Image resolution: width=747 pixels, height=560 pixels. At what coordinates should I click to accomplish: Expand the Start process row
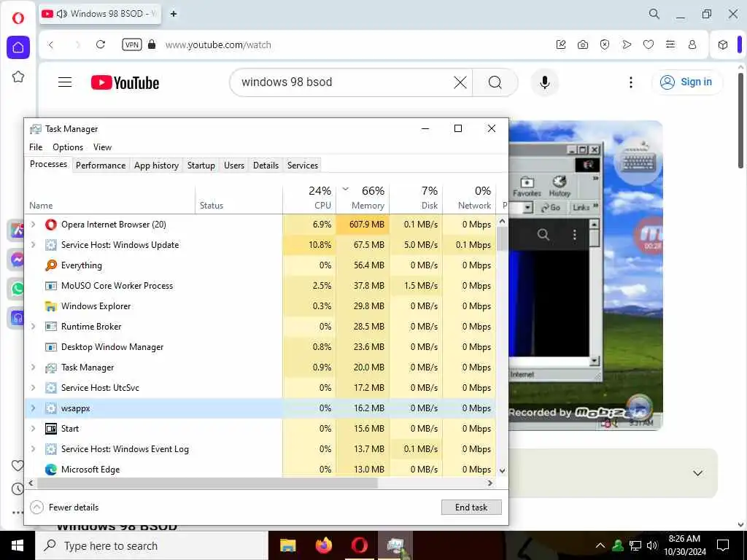(33, 429)
